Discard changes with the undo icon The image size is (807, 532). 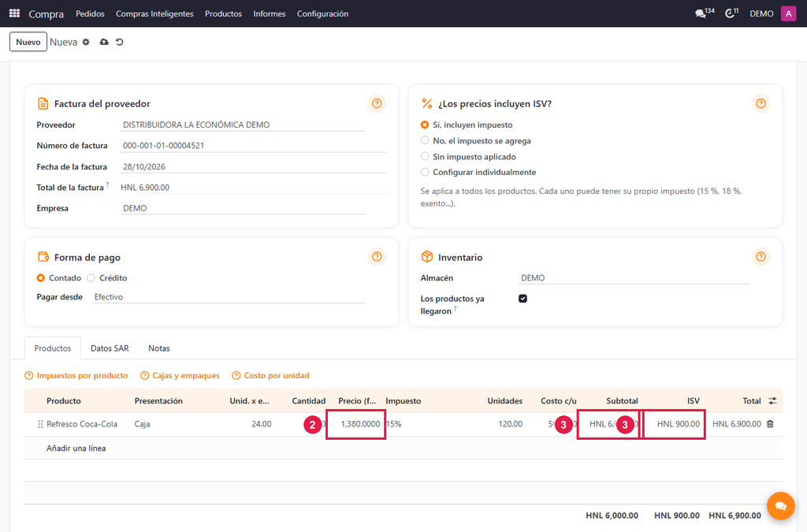[120, 43]
